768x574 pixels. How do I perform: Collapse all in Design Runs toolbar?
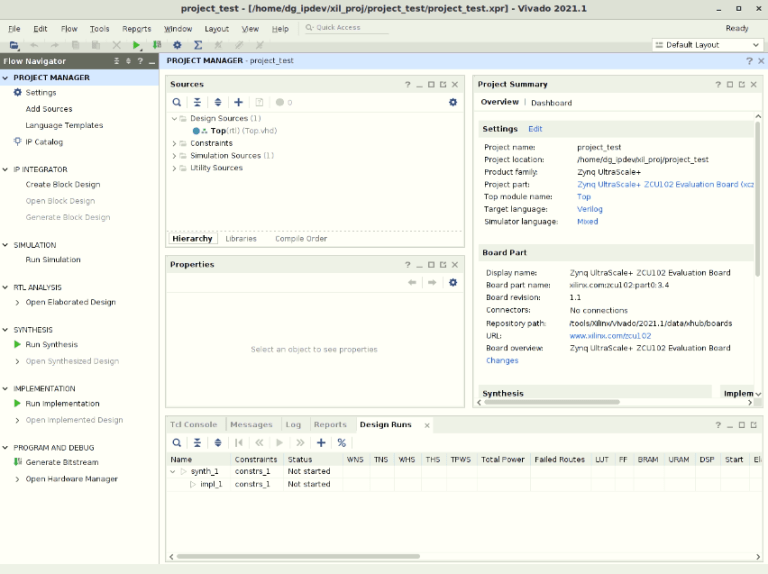point(197,443)
